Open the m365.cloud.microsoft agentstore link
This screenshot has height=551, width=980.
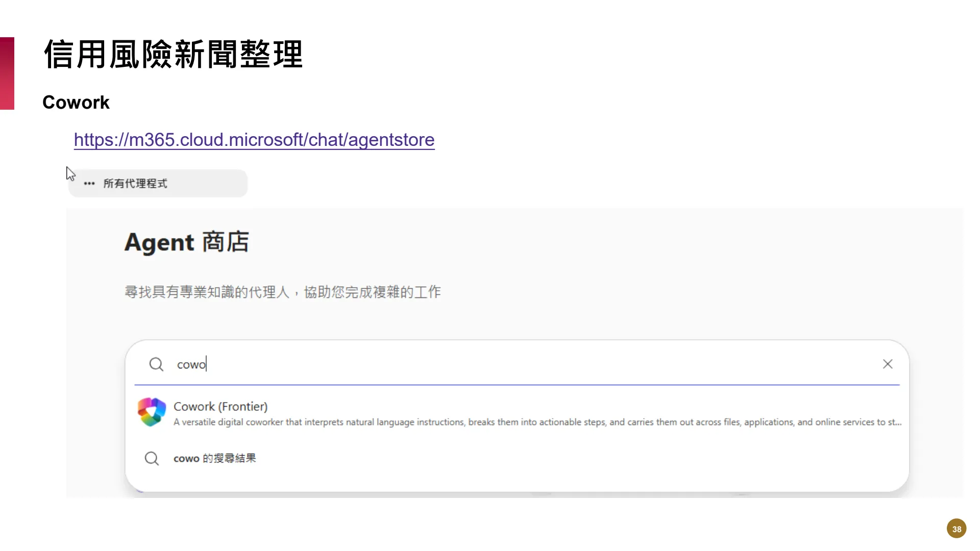254,140
